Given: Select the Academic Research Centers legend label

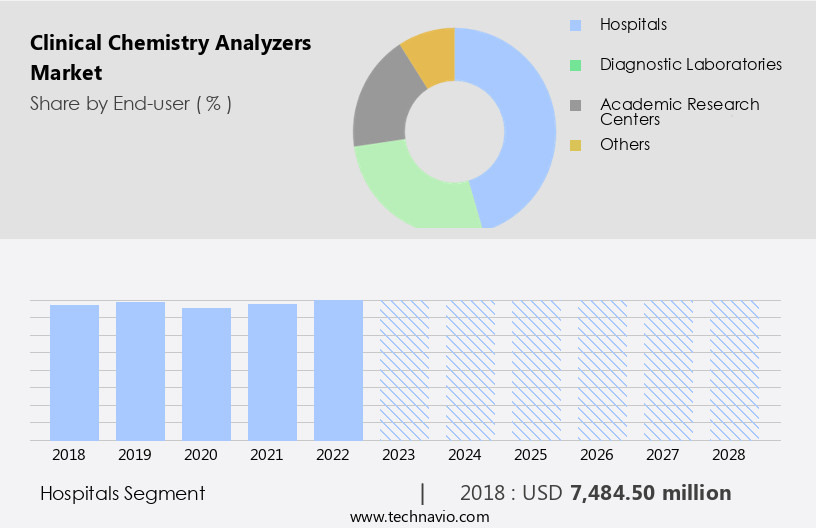Looking at the screenshot, I should (679, 111).
